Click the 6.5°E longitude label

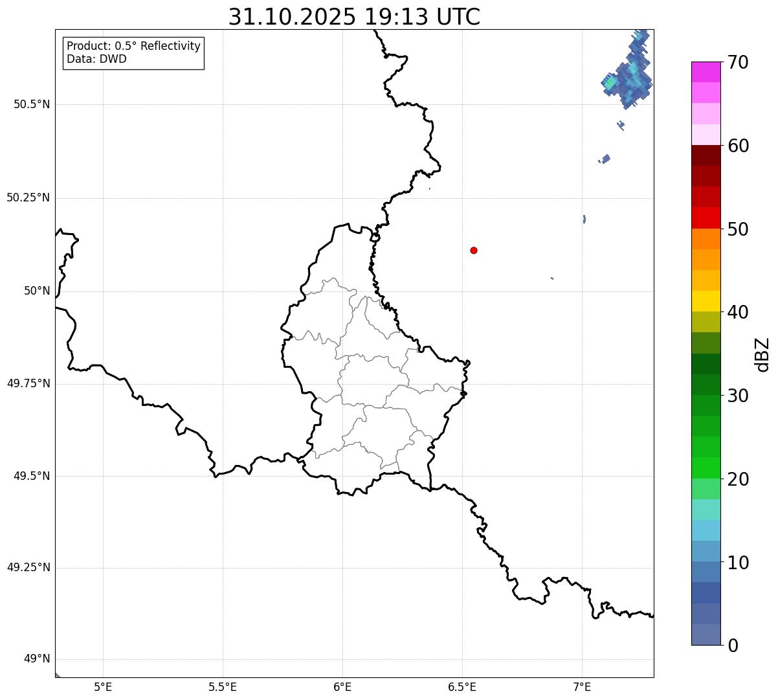pos(462,687)
